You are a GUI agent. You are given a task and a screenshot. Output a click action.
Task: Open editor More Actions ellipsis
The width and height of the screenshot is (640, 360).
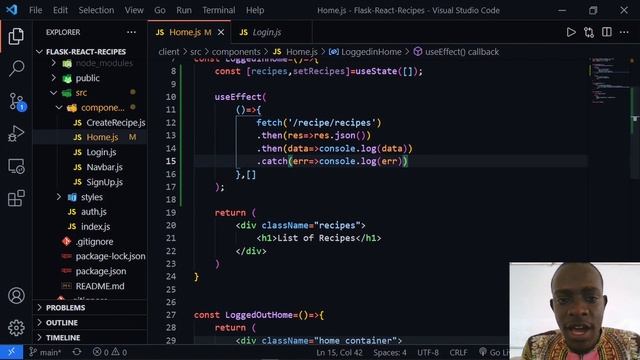click(x=624, y=32)
